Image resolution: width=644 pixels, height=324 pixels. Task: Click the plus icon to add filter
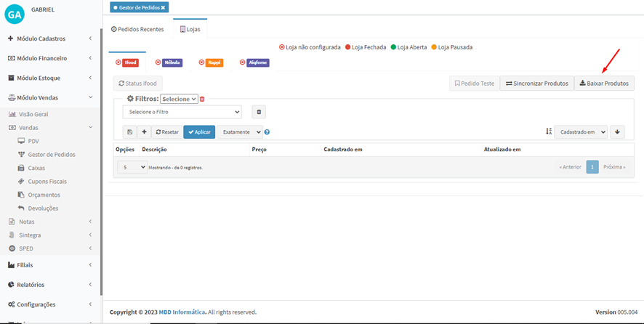click(144, 132)
